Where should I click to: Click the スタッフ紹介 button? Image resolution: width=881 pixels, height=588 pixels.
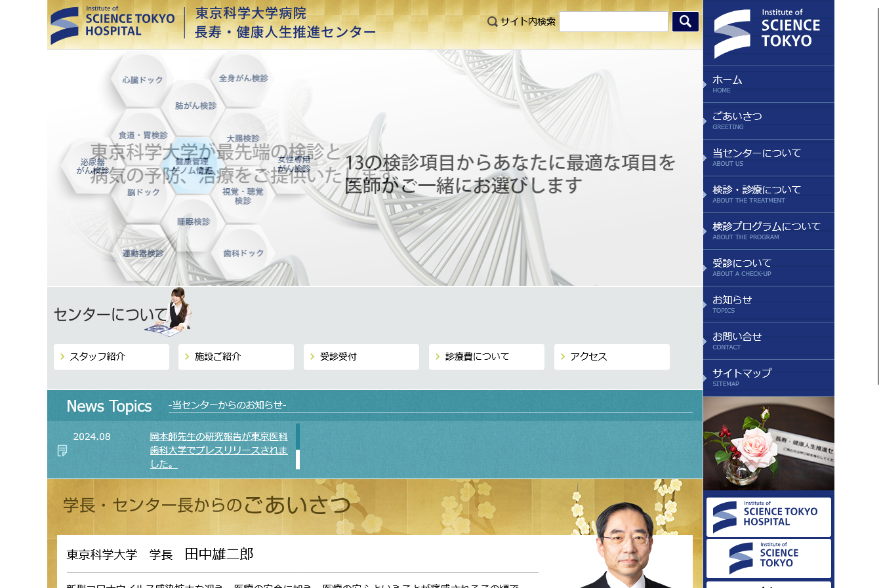[111, 357]
